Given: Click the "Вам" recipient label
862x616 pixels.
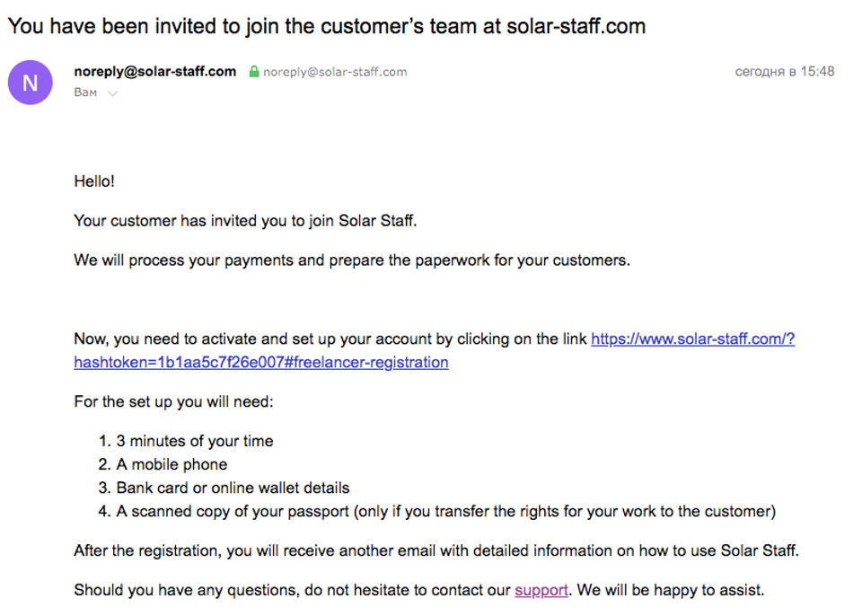Looking at the screenshot, I should (85, 92).
